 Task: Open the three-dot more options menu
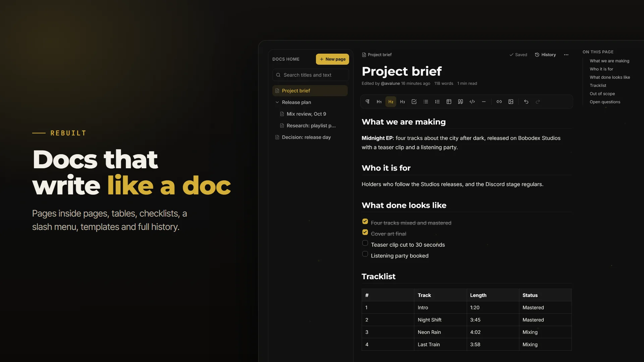tap(566, 55)
